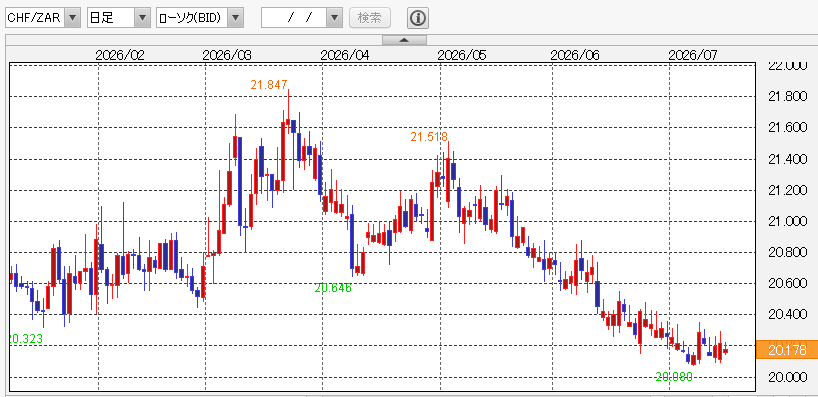Viewport: 818px width, 397px height.
Task: Click the 21.847 high price label
Action: 269,85
